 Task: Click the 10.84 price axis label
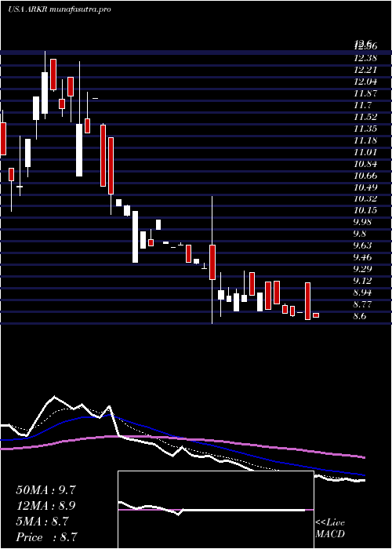tap(365, 163)
